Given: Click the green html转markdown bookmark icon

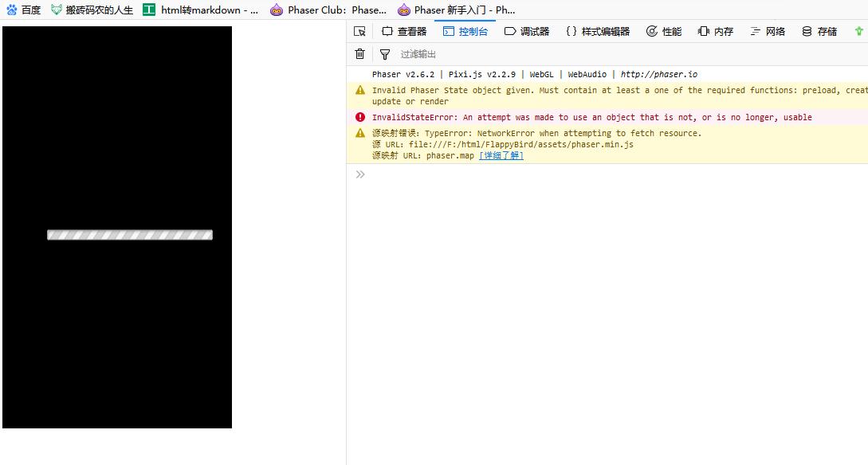Looking at the screenshot, I should click(x=149, y=10).
